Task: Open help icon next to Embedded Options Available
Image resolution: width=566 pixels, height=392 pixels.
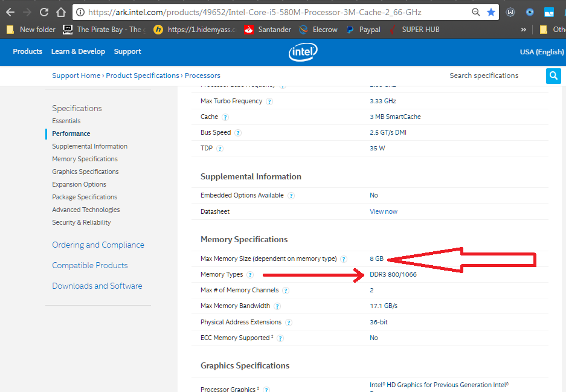Action: click(291, 196)
